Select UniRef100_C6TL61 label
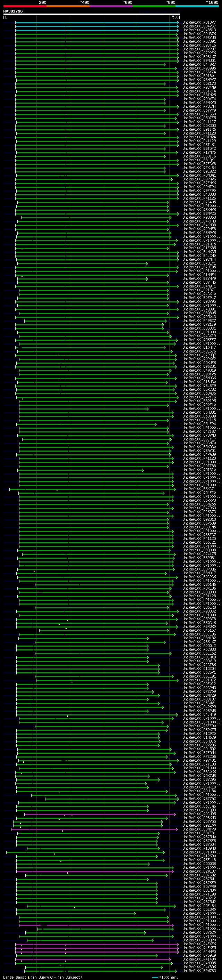This screenshot has width=222, height=980. (199, 145)
